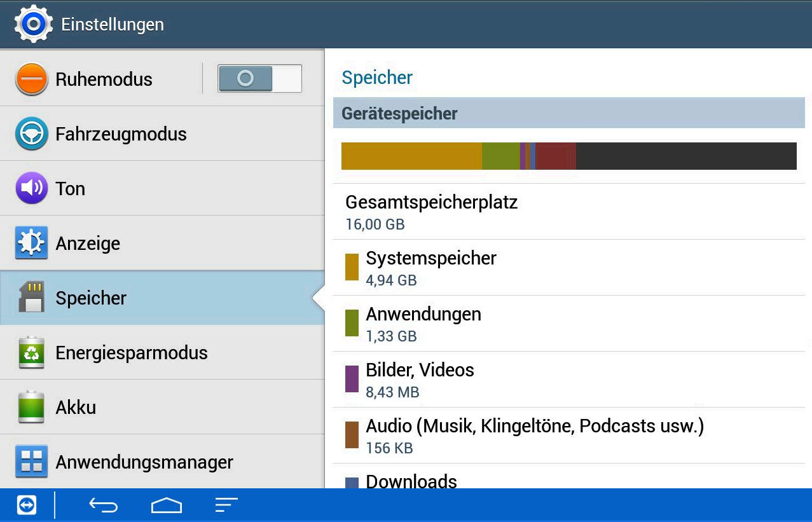Tap the Ton speaker icon
812x522 pixels.
tap(31, 189)
